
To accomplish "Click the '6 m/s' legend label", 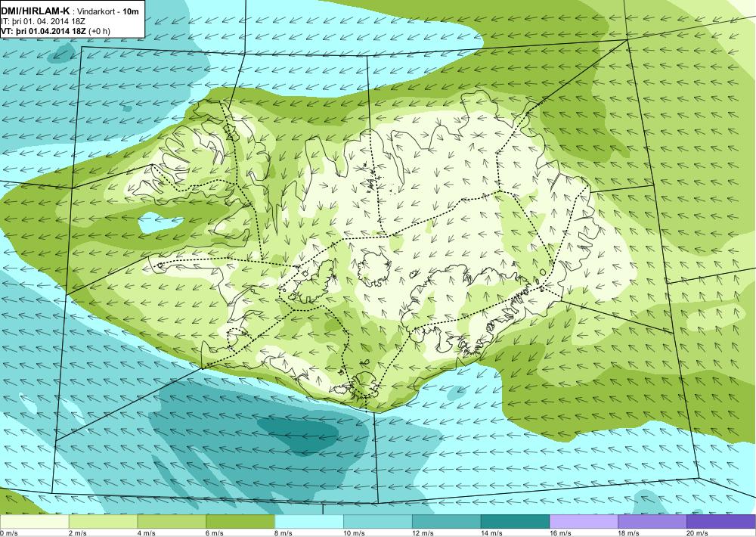I will click(x=215, y=533).
